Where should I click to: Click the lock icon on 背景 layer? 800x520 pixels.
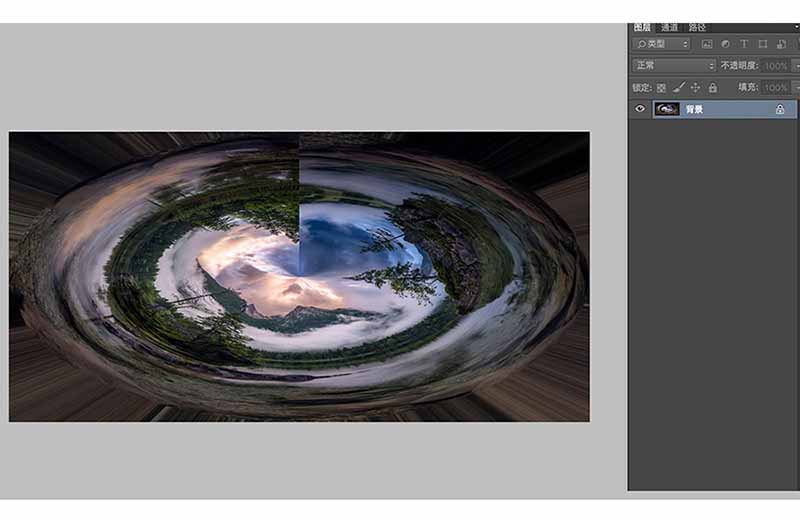780,109
